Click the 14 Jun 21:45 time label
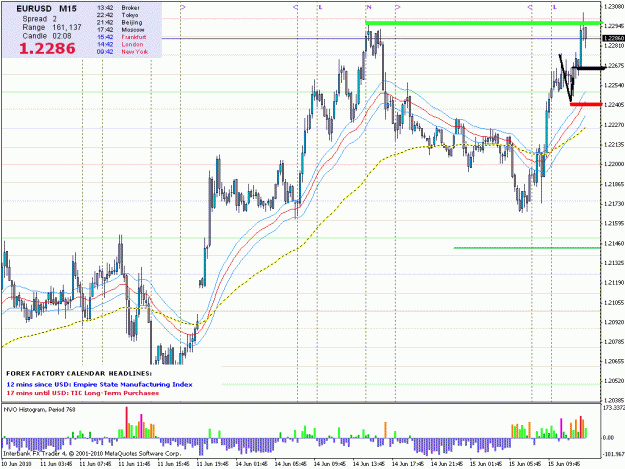 446,464
